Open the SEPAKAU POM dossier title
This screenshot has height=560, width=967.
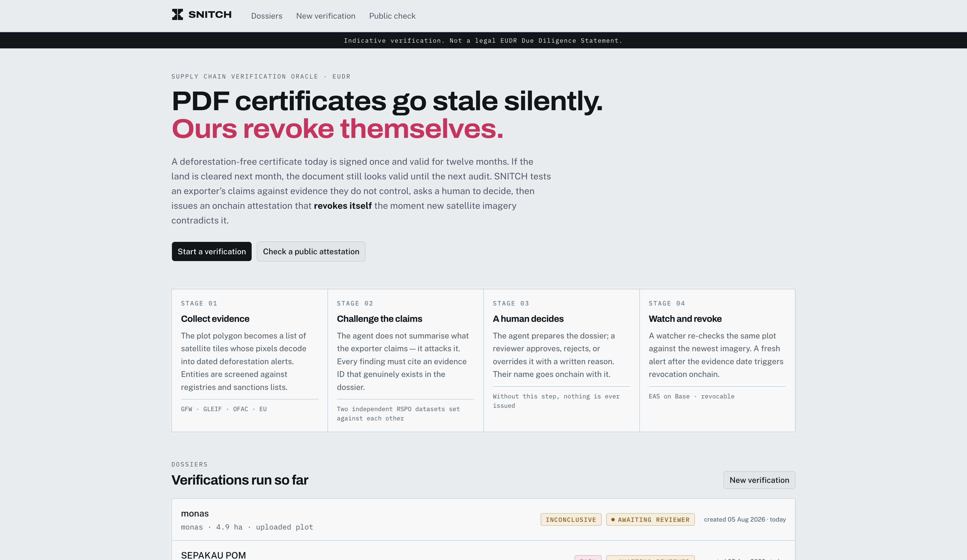(213, 555)
